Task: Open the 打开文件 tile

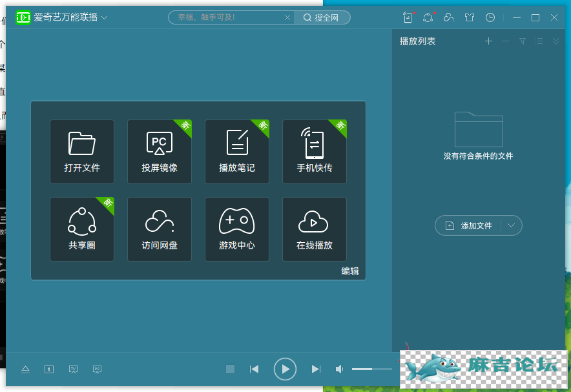Action: (x=82, y=152)
